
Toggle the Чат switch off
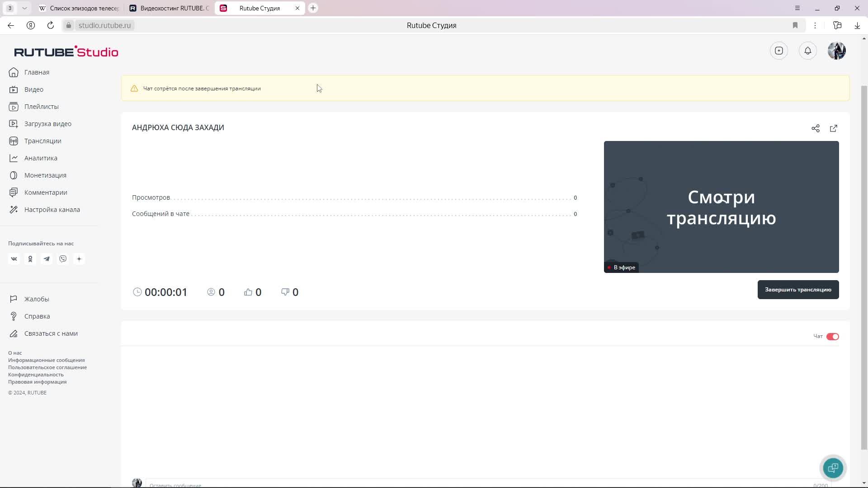coord(833,337)
